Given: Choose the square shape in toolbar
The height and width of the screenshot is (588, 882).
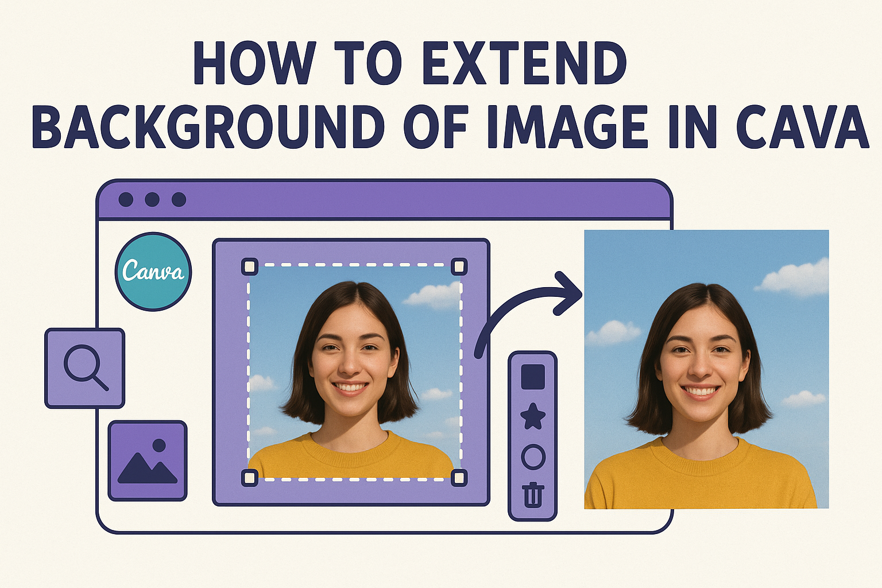Looking at the screenshot, I should pyautogui.click(x=533, y=377).
